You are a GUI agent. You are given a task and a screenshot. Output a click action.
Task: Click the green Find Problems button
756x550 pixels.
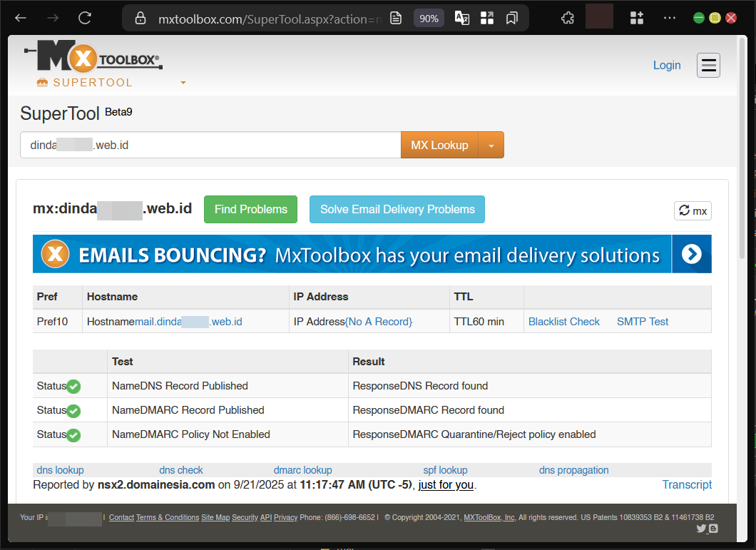pos(250,209)
